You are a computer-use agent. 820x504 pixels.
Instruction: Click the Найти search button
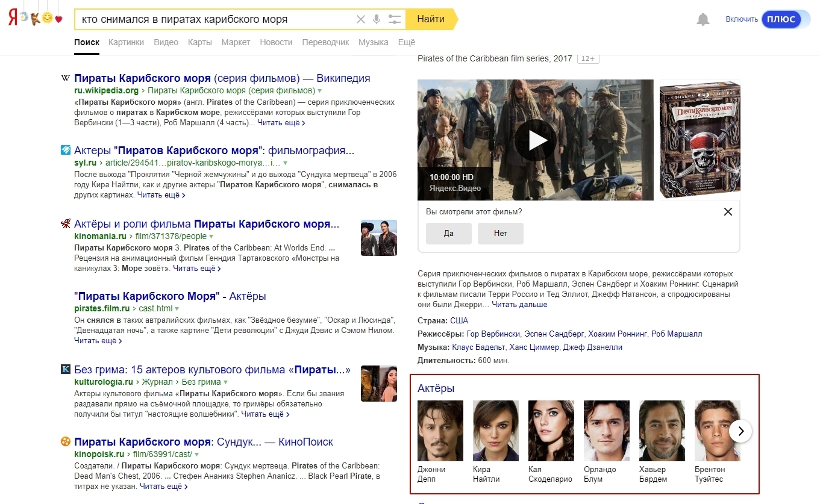431,19
